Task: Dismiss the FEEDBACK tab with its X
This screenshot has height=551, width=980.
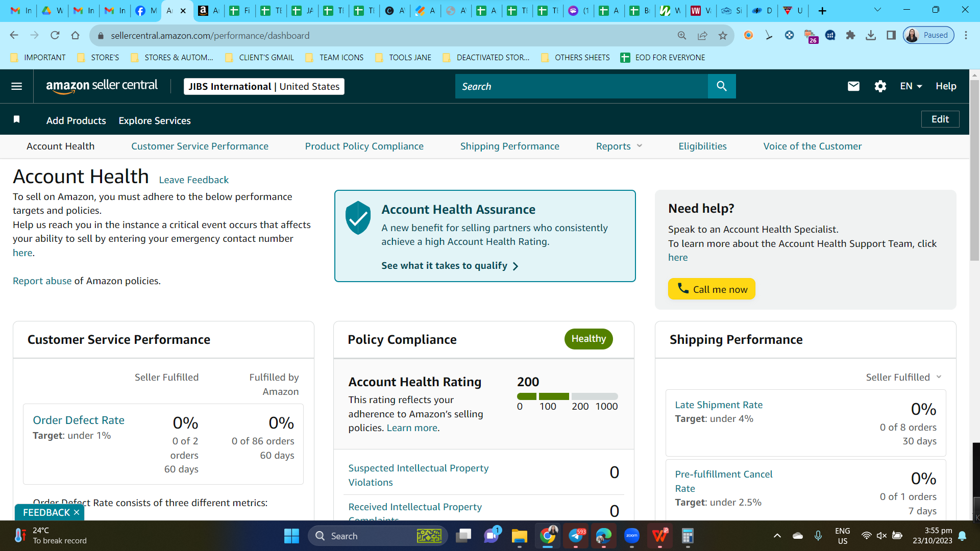Action: pos(77,512)
